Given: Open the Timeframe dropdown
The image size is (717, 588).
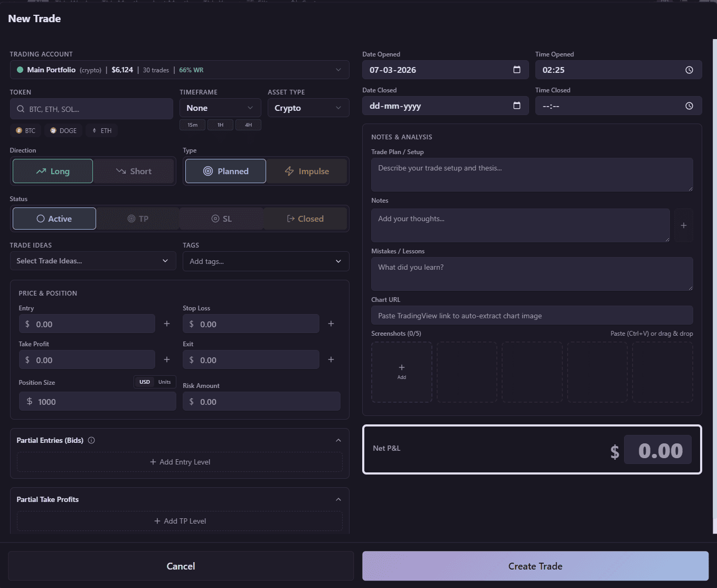Looking at the screenshot, I should [220, 108].
